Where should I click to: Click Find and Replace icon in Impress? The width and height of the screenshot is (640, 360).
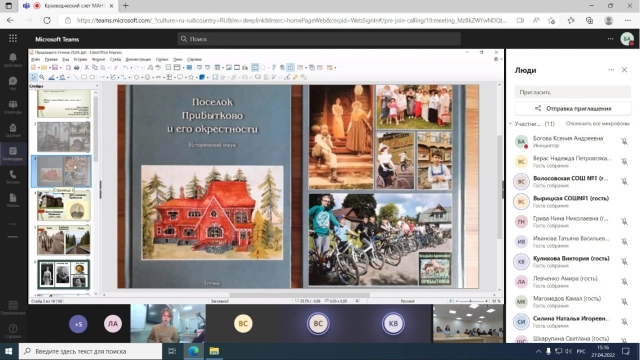[150, 68]
